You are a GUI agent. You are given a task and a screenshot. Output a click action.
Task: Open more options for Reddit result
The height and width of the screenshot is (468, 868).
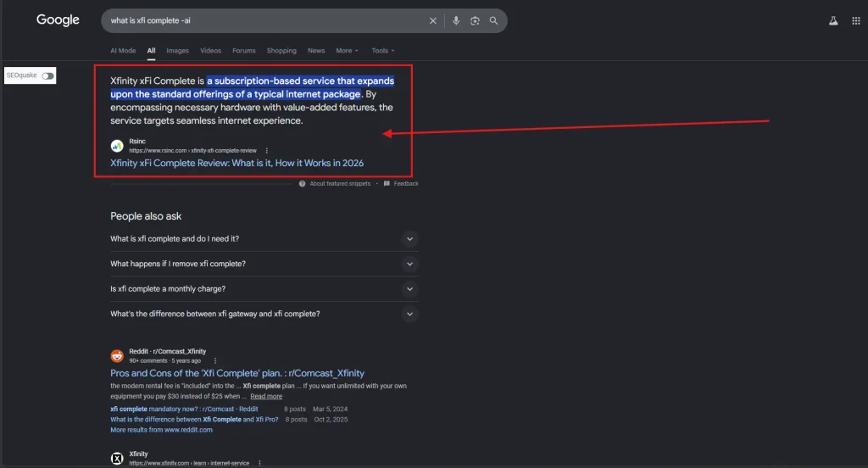pos(215,360)
